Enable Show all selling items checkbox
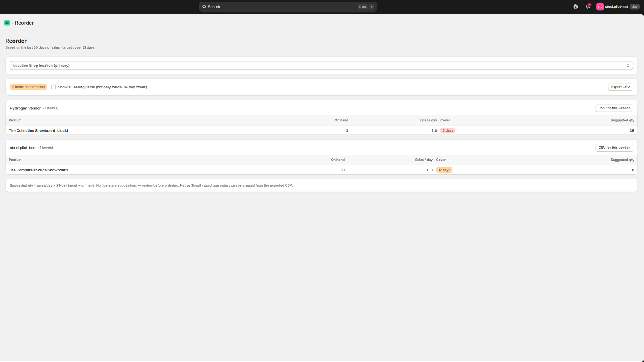Image resolution: width=644 pixels, height=362 pixels. point(53,87)
